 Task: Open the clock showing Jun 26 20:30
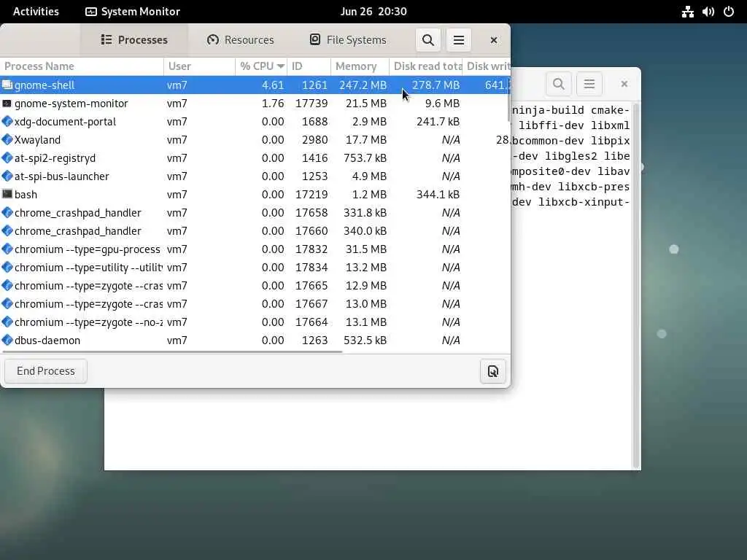(373, 12)
